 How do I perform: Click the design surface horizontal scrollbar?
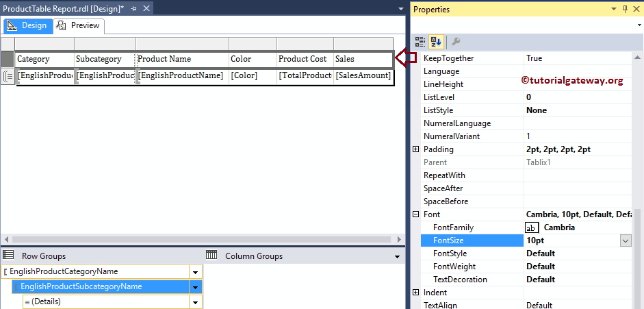[197, 240]
